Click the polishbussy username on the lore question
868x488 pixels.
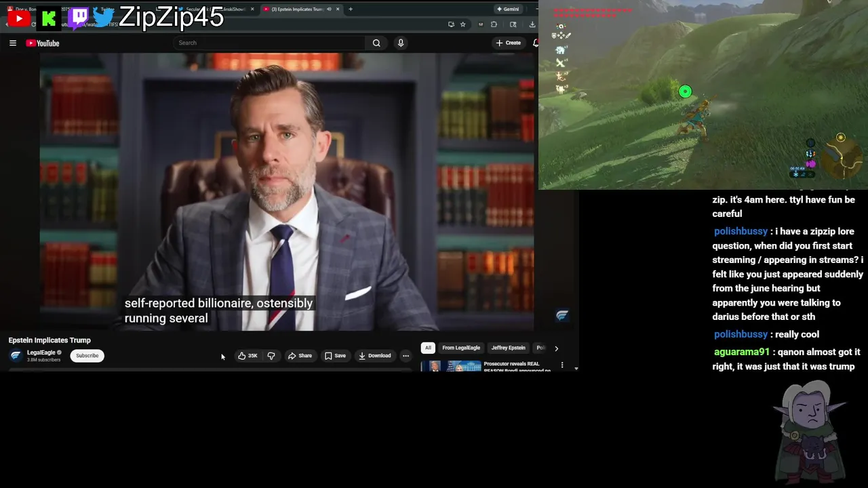click(741, 231)
